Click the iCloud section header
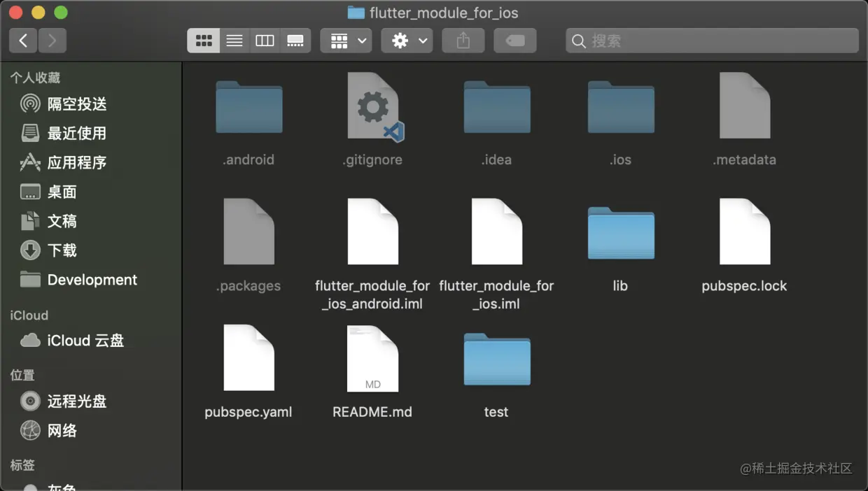The height and width of the screenshot is (491, 868). click(29, 315)
